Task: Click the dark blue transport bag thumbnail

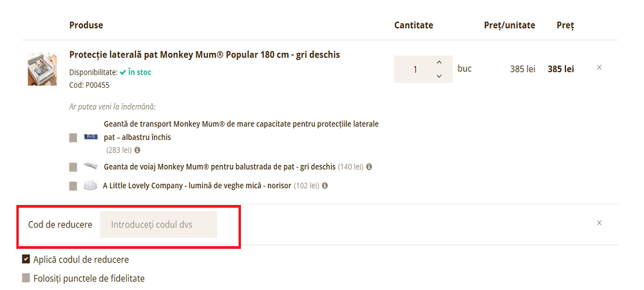Action: [x=90, y=137]
